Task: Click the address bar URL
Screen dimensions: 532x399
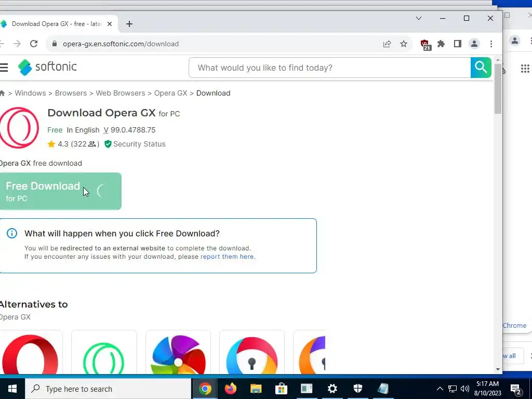Action: pos(121,44)
